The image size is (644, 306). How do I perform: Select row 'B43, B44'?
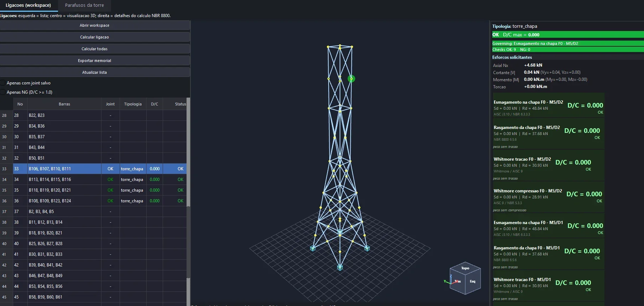coord(100,147)
